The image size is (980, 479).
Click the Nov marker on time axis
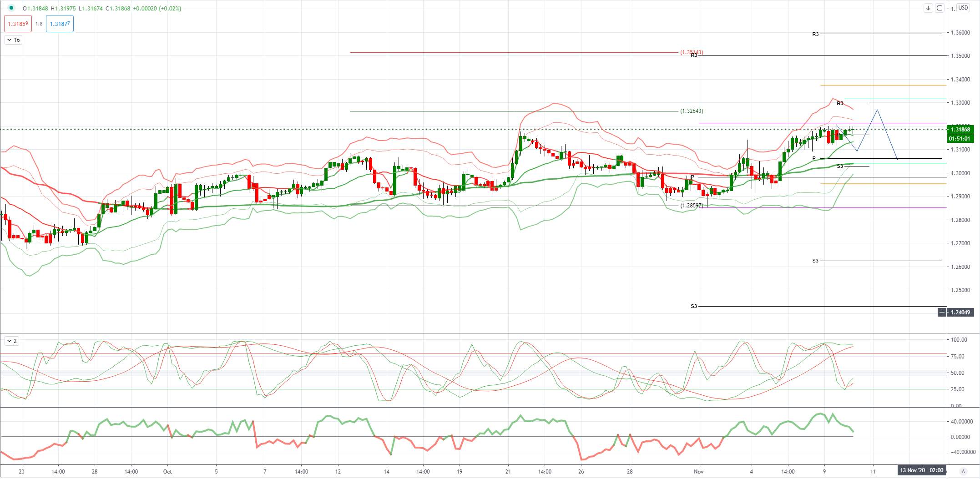(x=699, y=472)
